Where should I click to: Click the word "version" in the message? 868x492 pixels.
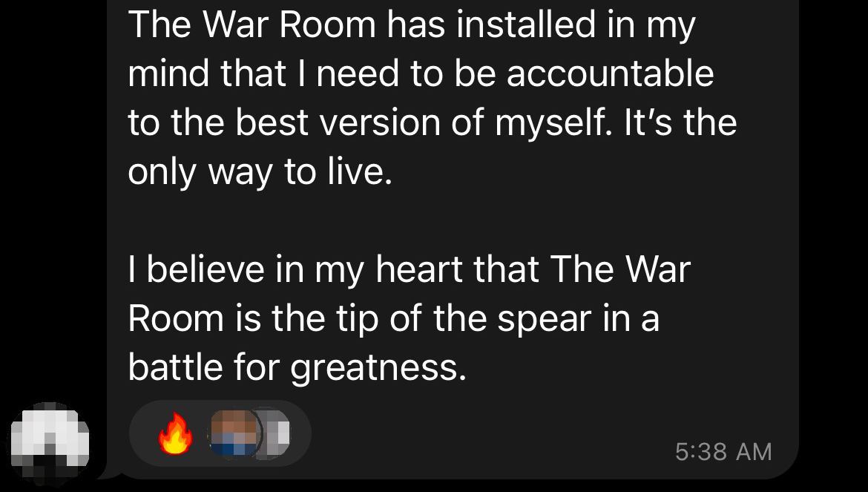(381, 123)
